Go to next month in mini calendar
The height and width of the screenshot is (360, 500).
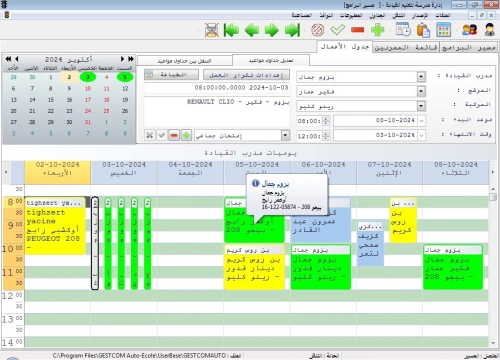click(122, 59)
